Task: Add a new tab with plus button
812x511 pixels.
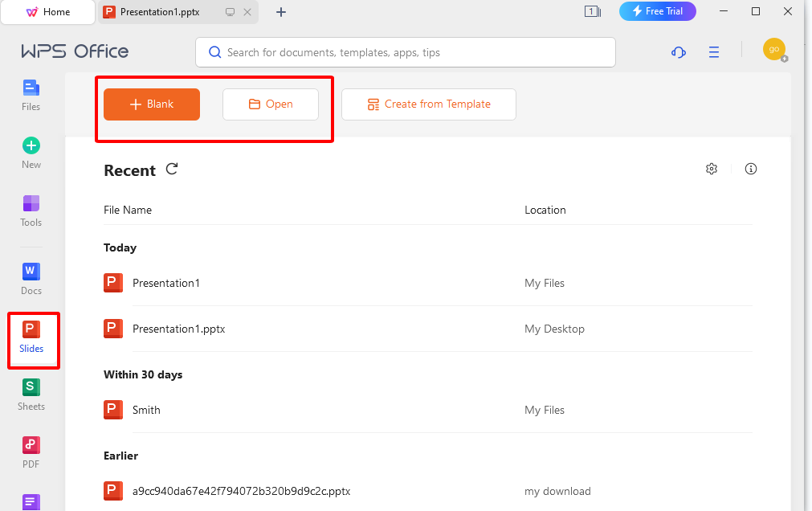Action: pos(281,12)
